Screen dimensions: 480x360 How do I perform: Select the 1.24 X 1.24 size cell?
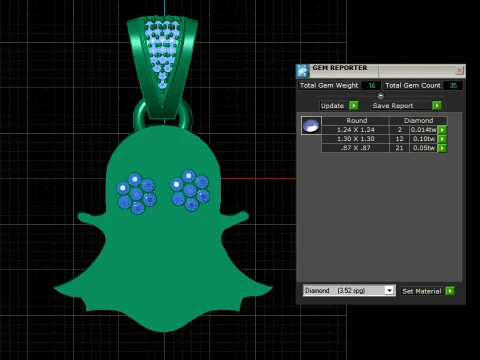[x=355, y=130]
